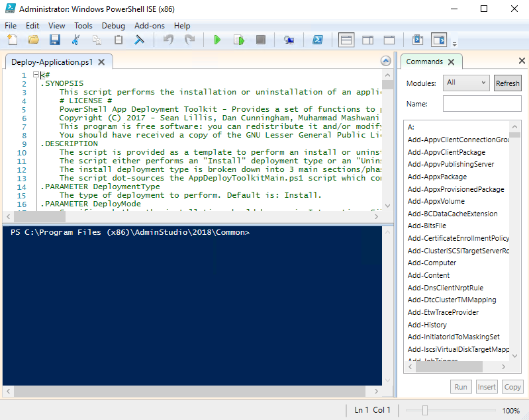The image size is (529, 420).
Task: Start PowerShell in a separate window icon
Action: coord(318,40)
